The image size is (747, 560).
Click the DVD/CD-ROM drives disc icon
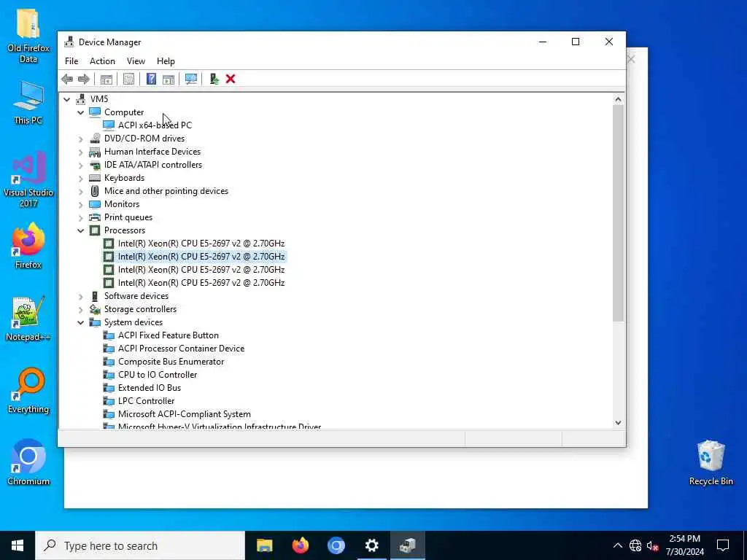click(95, 139)
